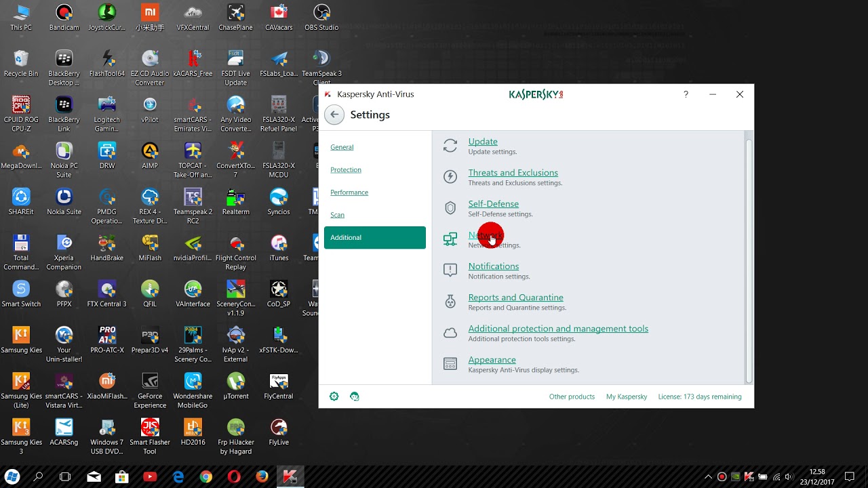Click the Notifications exclamation icon

450,270
